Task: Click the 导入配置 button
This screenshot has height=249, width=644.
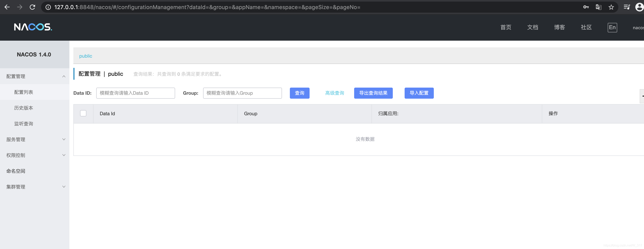Action: click(419, 93)
